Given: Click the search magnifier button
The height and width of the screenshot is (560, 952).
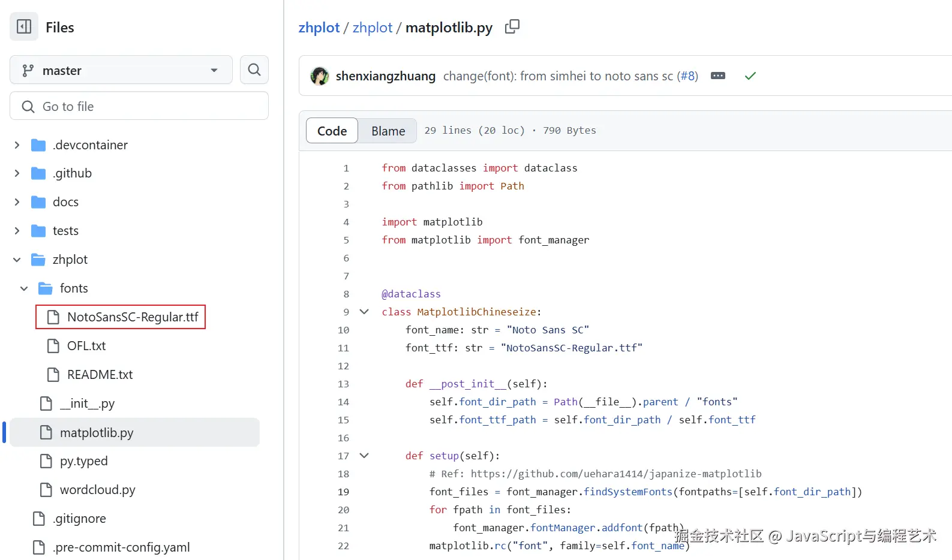Looking at the screenshot, I should (x=254, y=70).
